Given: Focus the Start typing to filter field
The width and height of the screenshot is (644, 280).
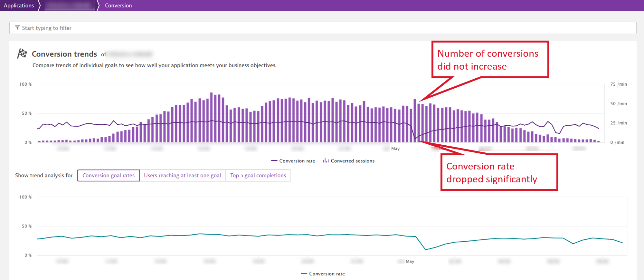Looking at the screenshot, I should click(322, 28).
